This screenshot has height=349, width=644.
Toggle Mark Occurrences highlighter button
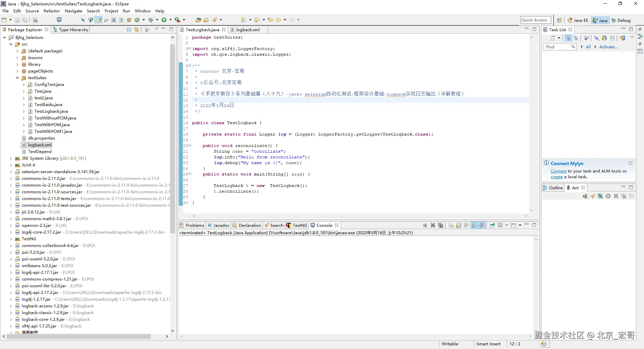(99, 20)
